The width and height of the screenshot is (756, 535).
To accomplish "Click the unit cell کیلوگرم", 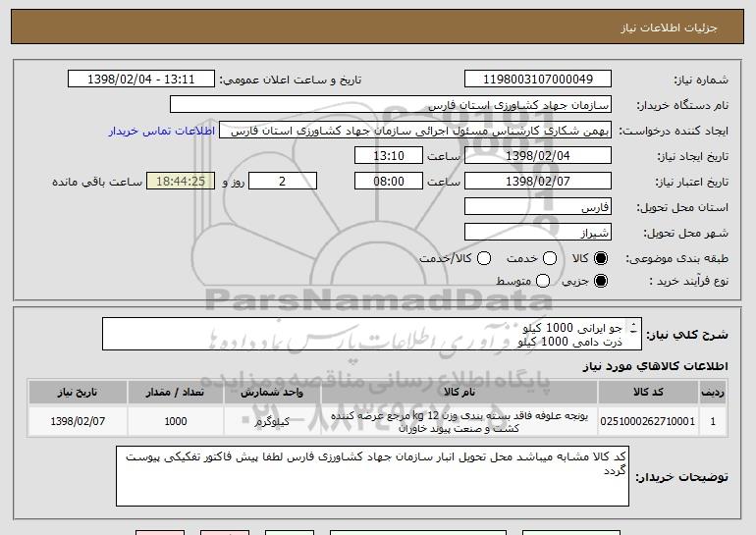I will coord(272,421).
